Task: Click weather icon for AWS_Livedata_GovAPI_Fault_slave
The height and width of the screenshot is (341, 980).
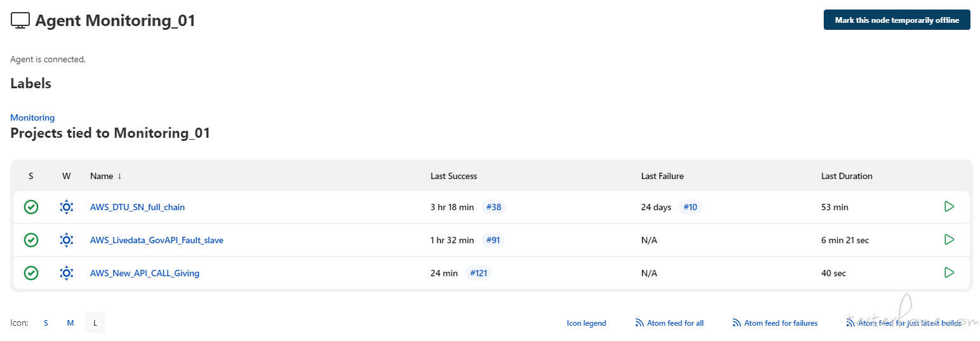Action: [x=67, y=240]
